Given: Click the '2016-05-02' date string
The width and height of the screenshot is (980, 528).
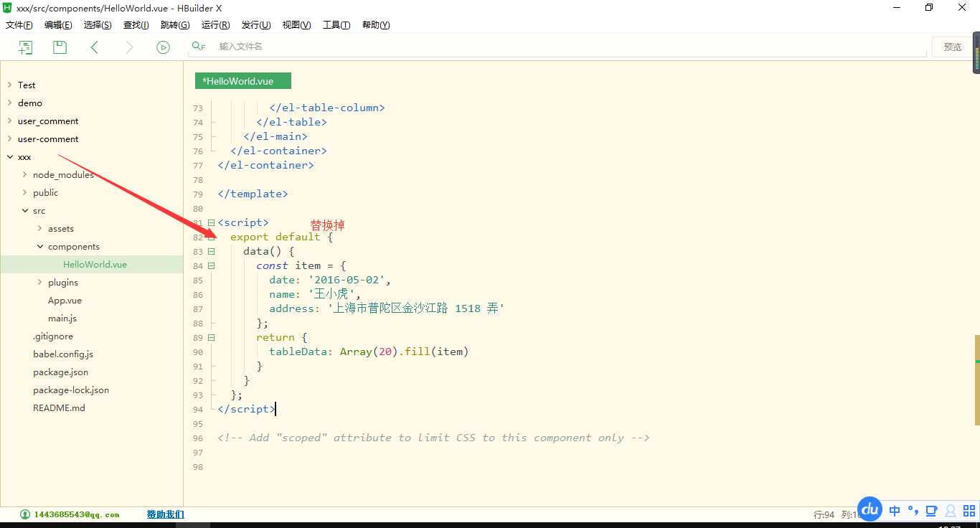Looking at the screenshot, I should point(347,280).
